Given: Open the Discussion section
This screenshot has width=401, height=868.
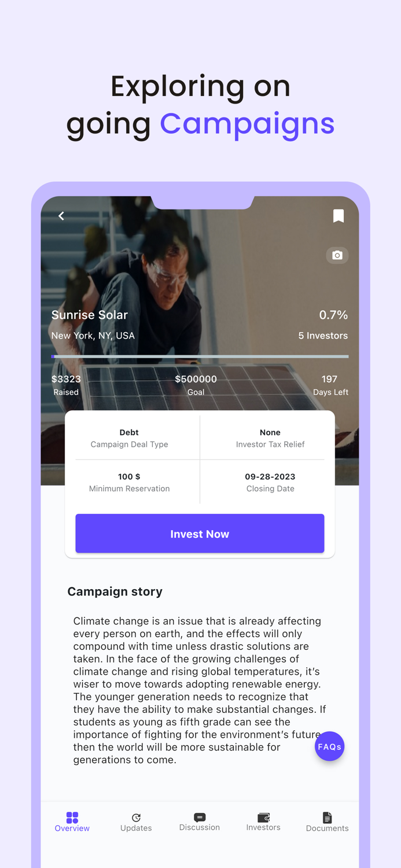Looking at the screenshot, I should tap(199, 822).
